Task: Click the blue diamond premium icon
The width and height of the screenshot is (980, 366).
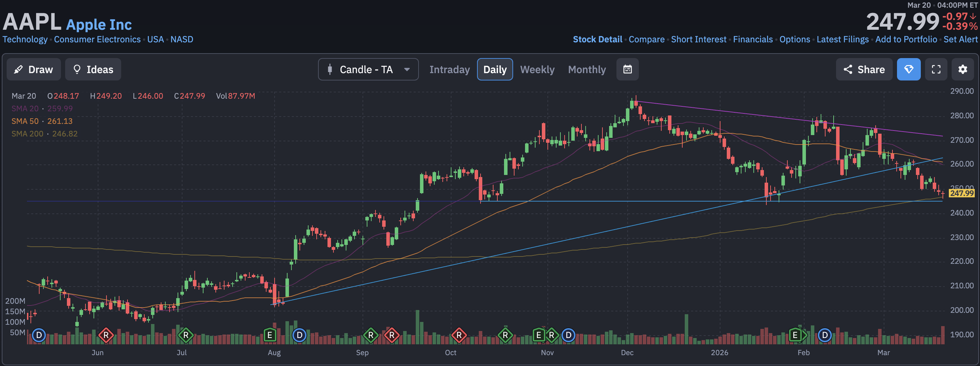Action: (909, 69)
